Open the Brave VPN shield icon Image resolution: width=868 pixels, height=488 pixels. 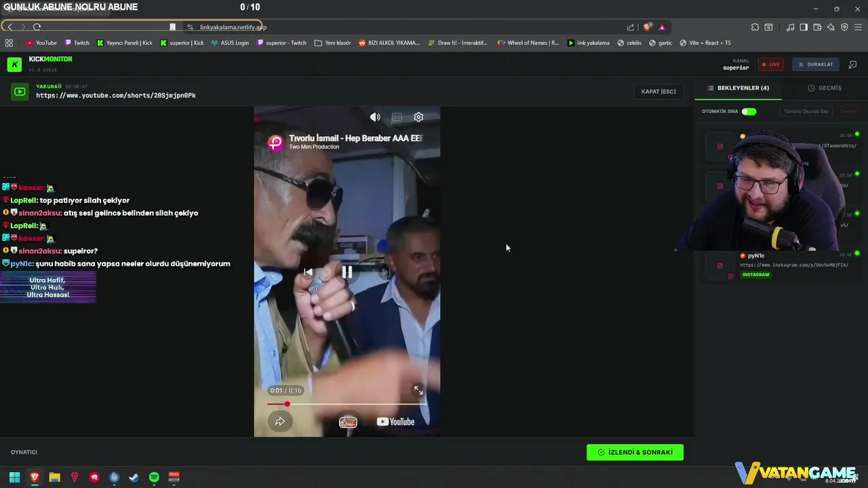click(x=844, y=27)
